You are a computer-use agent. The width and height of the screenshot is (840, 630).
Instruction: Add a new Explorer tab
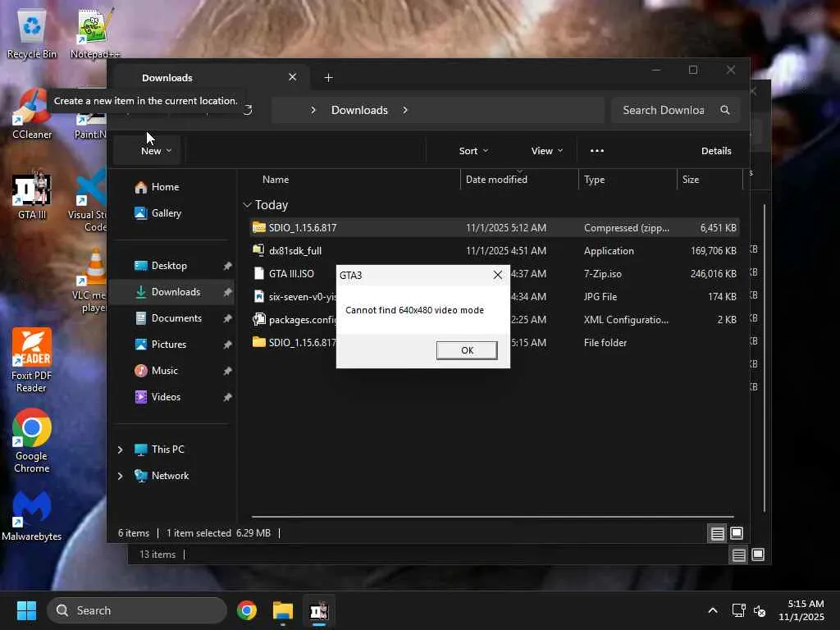pyautogui.click(x=328, y=78)
